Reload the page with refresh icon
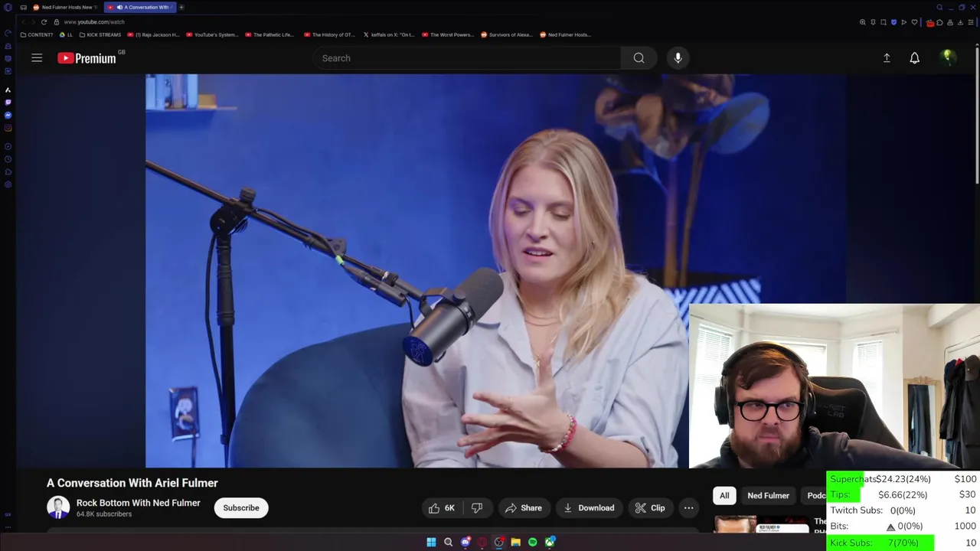The image size is (980, 551). tap(44, 22)
